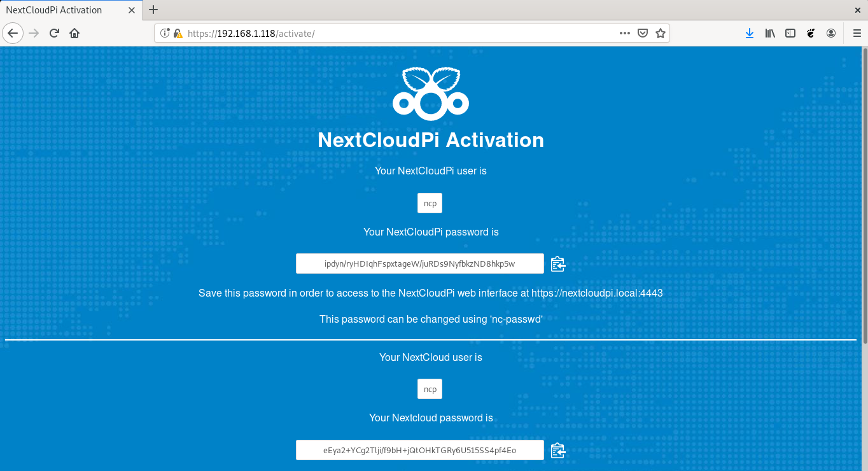This screenshot has width=868, height=471.
Task: Open the browser home page
Action: (74, 33)
